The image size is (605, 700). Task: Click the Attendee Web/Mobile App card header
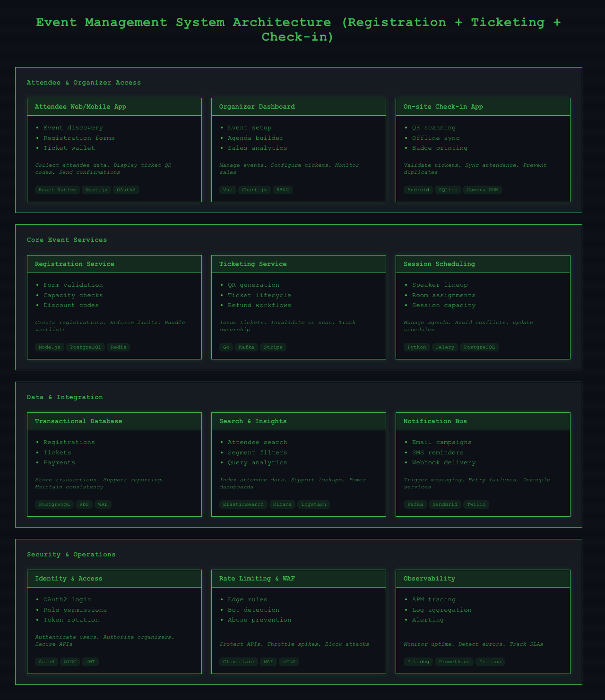pyautogui.click(x=114, y=107)
